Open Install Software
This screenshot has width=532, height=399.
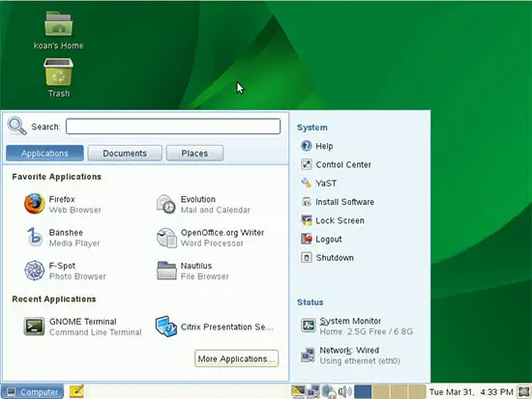coord(338,202)
